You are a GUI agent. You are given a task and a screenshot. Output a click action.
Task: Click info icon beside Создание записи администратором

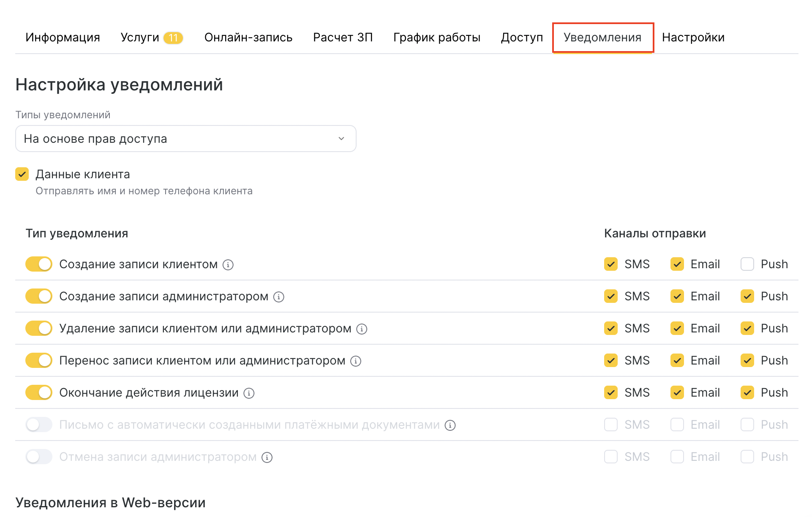pos(279,297)
